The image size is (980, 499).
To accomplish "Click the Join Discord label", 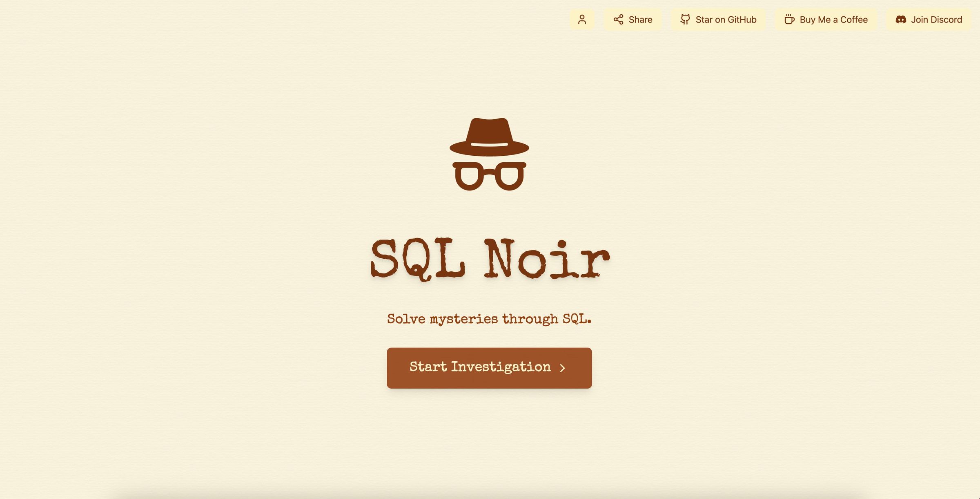I will click(x=936, y=19).
